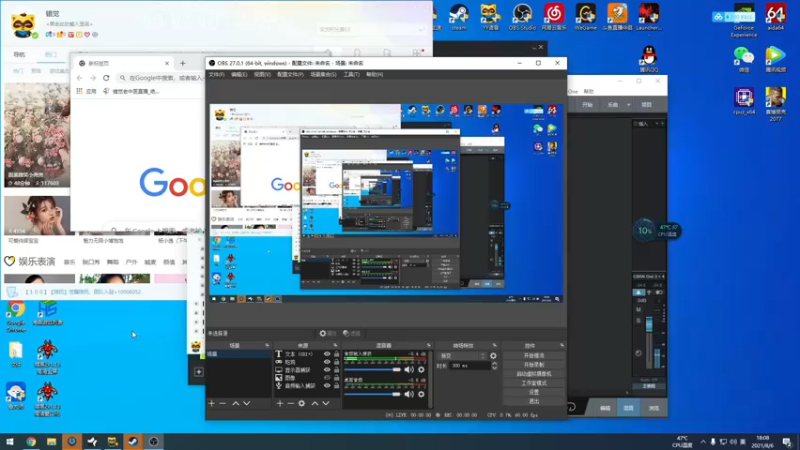
Task: Open the Profile menu in OBS
Action: [x=290, y=74]
